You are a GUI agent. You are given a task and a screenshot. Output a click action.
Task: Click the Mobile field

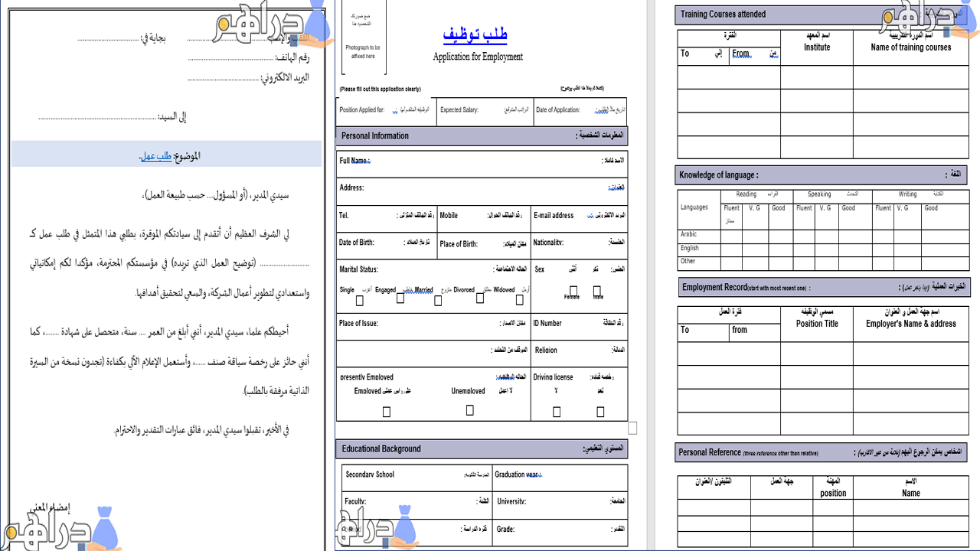point(484,217)
